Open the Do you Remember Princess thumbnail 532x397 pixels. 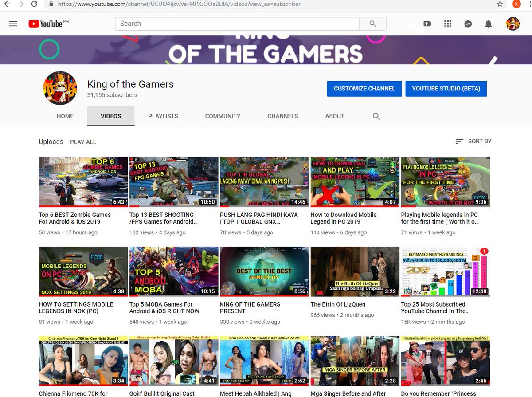[x=446, y=361]
